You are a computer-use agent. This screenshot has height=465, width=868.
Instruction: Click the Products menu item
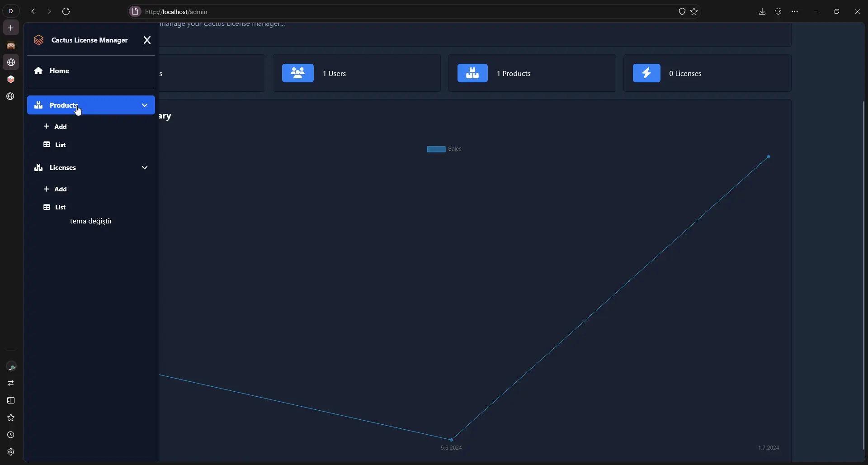[91, 105]
